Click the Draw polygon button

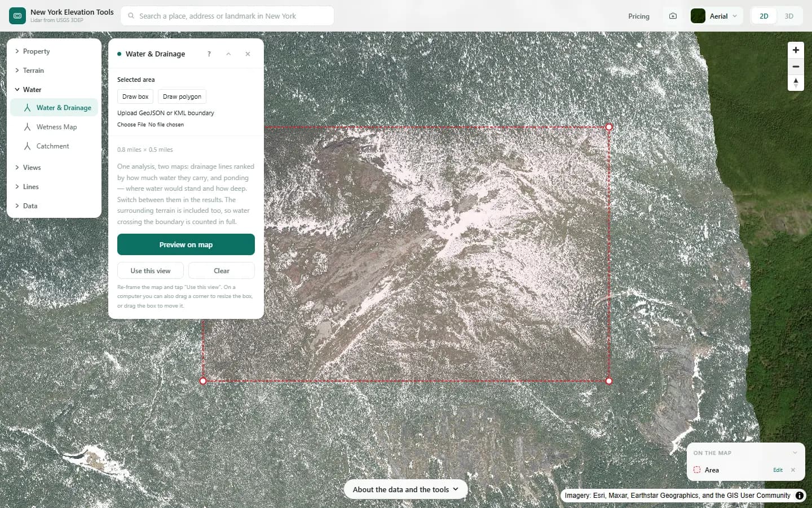click(x=182, y=97)
